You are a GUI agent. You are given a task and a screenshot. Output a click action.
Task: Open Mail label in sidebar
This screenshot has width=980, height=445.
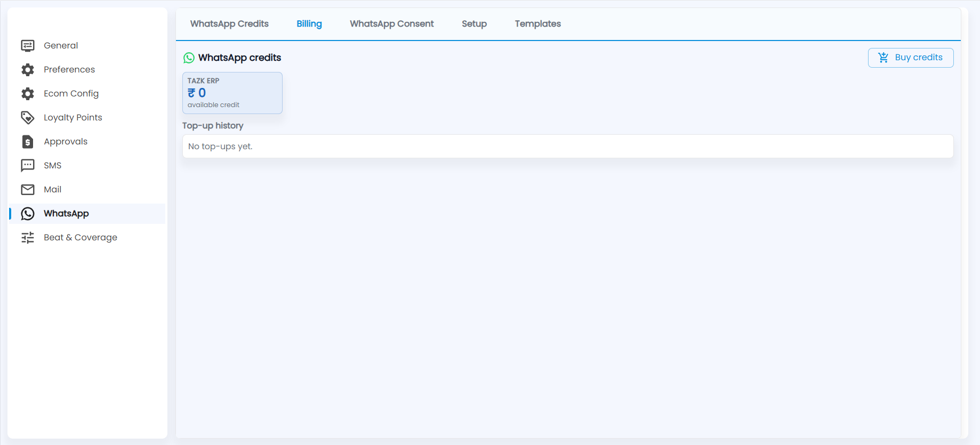[x=52, y=190]
